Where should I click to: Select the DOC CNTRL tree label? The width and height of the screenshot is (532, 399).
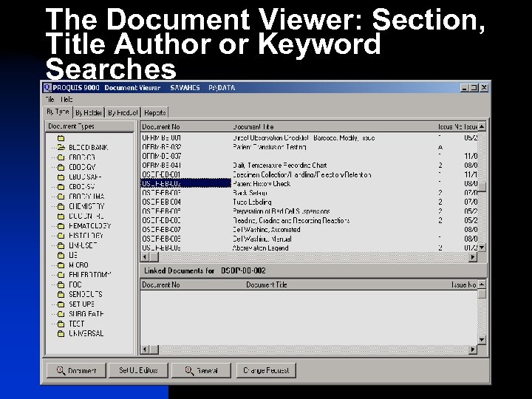pyautogui.click(x=86, y=216)
